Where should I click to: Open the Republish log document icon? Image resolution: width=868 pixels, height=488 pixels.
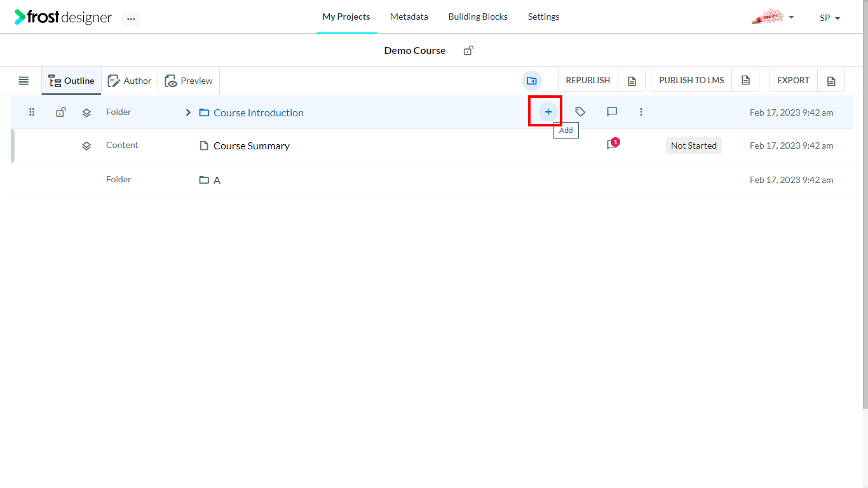(632, 81)
